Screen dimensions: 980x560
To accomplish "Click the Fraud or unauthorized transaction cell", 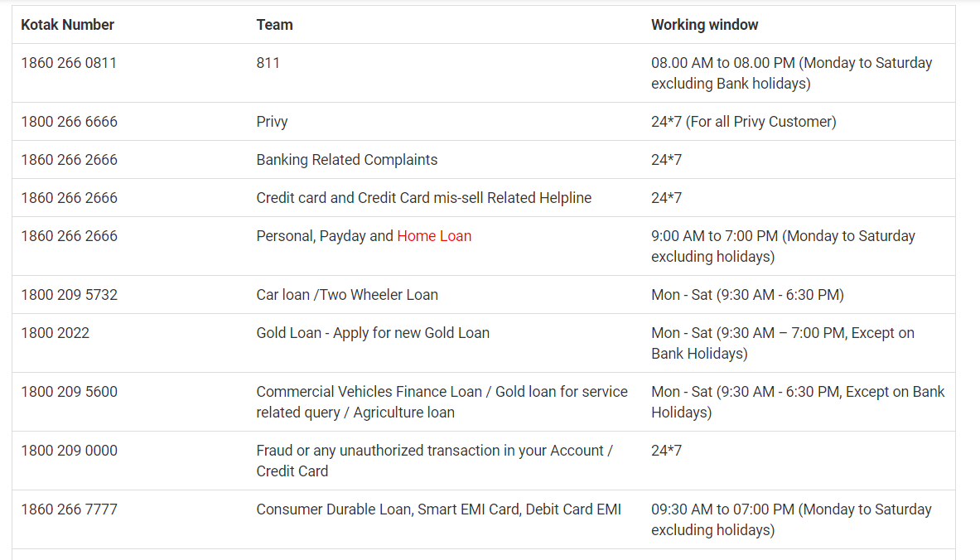I will click(434, 461).
